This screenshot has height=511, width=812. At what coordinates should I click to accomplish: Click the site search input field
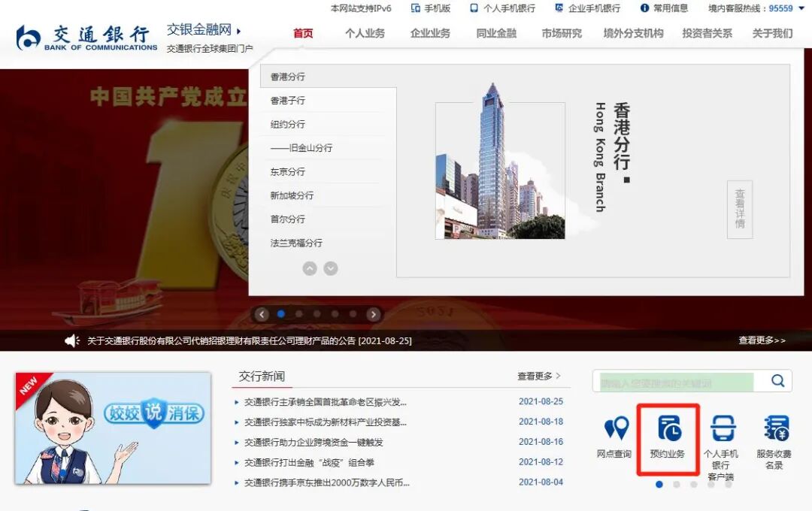click(x=678, y=382)
